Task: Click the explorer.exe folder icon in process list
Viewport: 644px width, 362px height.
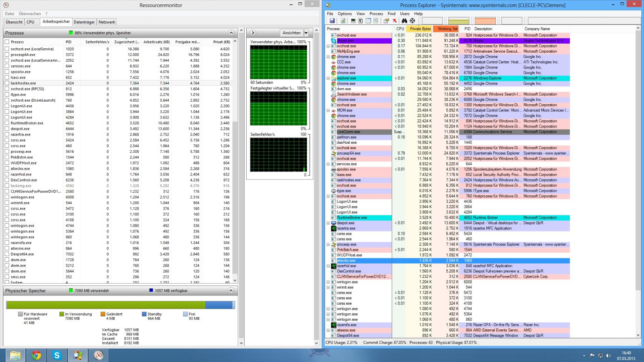Action: [x=334, y=78]
